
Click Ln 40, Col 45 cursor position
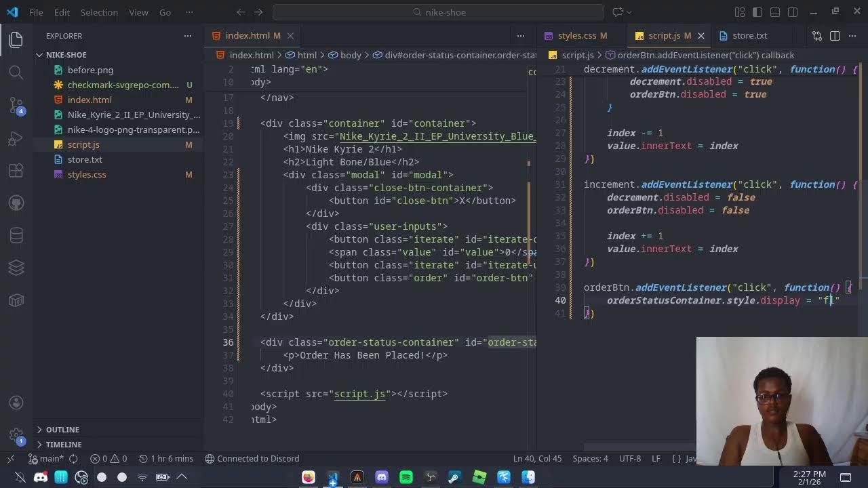point(537,458)
